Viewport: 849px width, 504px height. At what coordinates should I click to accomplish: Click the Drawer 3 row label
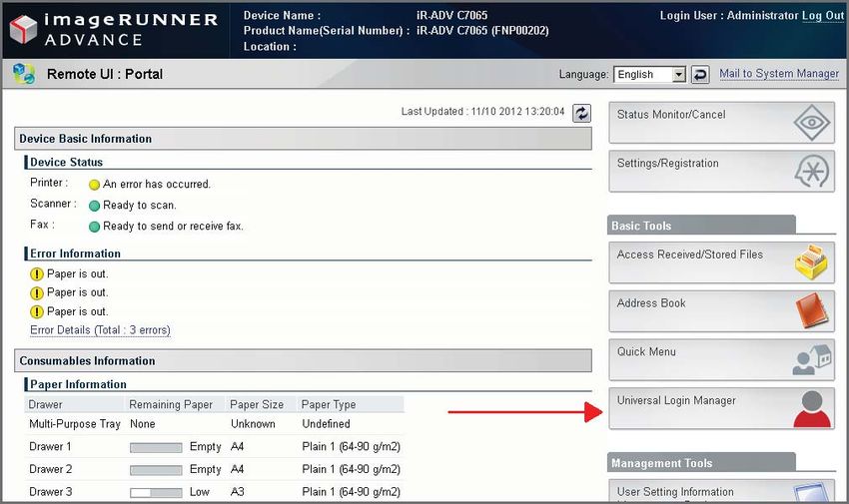coord(50,492)
